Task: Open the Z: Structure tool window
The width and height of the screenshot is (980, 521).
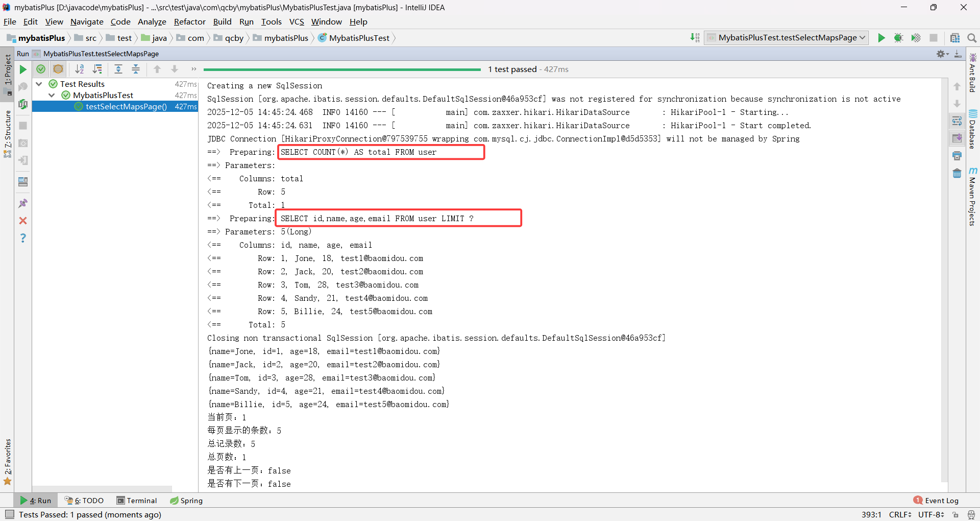Action: (7, 134)
